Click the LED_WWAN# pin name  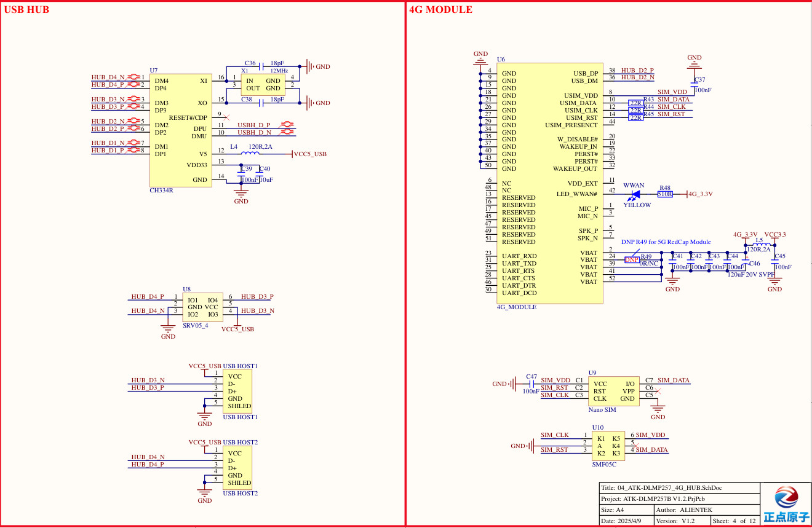click(577, 194)
